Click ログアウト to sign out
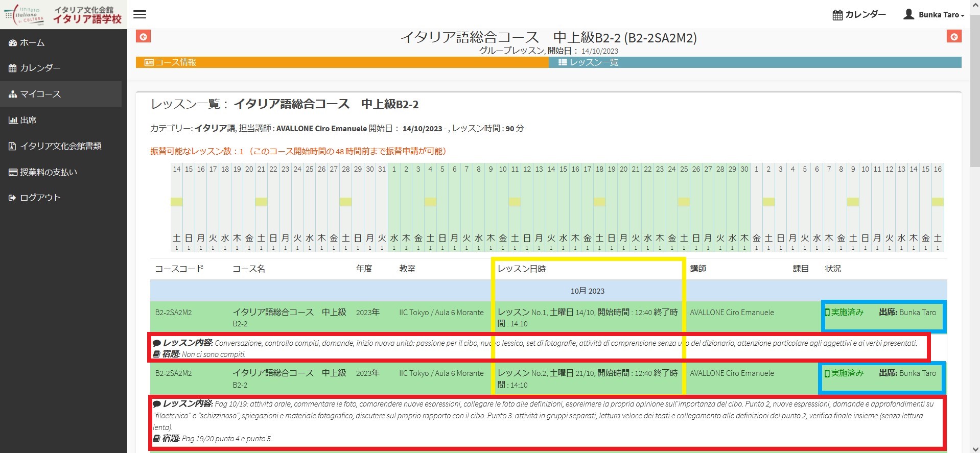This screenshot has height=453, width=980. point(40,198)
